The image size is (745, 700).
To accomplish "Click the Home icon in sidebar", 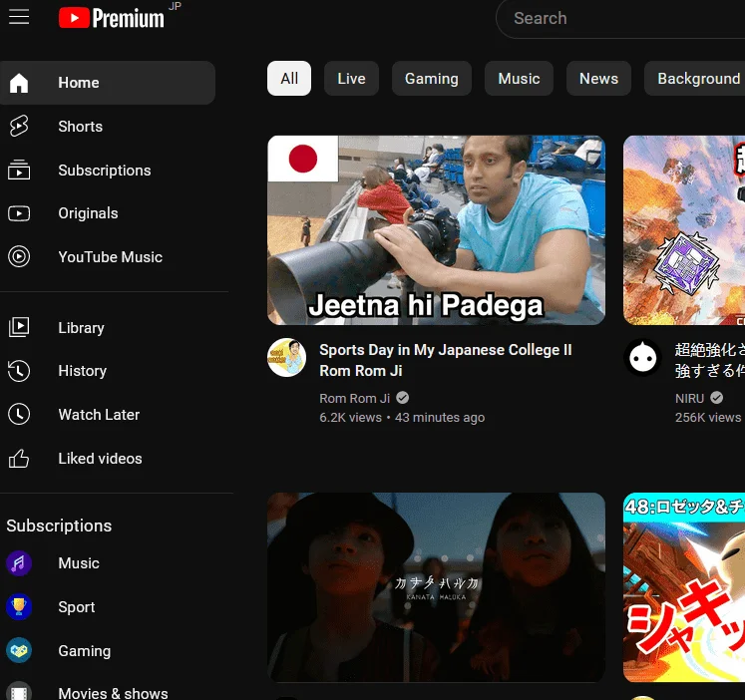I will coord(19,83).
